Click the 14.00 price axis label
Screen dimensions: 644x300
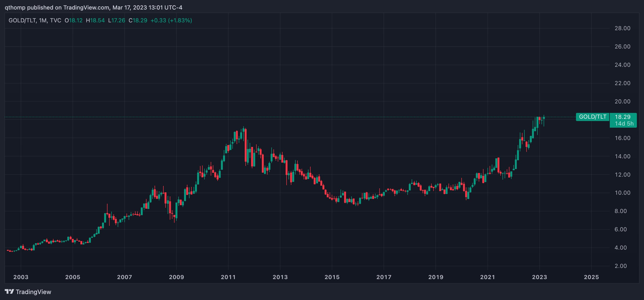coord(623,156)
